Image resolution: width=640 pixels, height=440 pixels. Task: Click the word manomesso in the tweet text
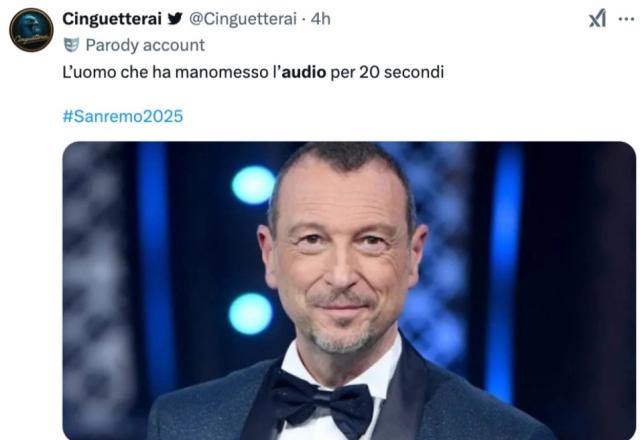222,72
